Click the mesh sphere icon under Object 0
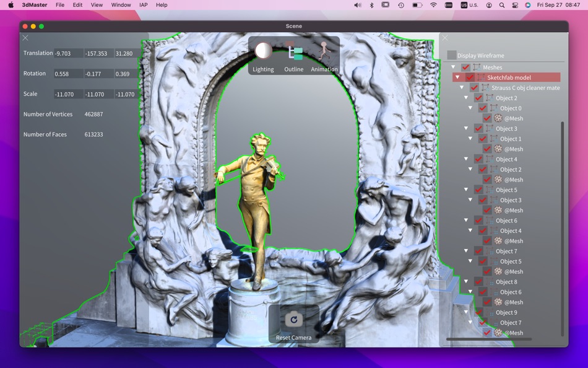The width and height of the screenshot is (588, 368). click(x=498, y=118)
